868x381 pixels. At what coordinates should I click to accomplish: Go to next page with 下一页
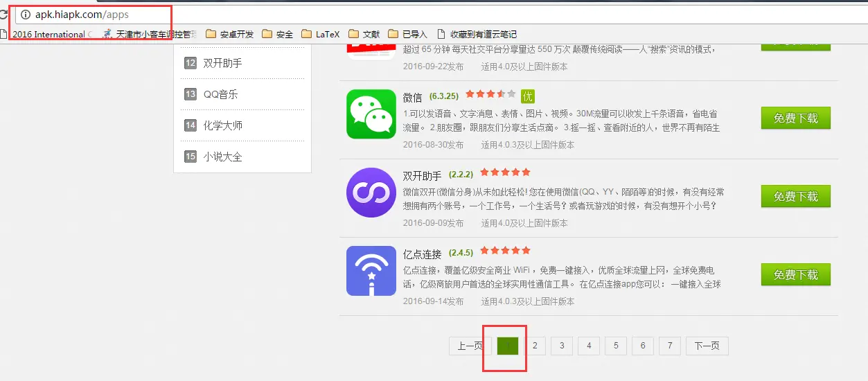707,346
